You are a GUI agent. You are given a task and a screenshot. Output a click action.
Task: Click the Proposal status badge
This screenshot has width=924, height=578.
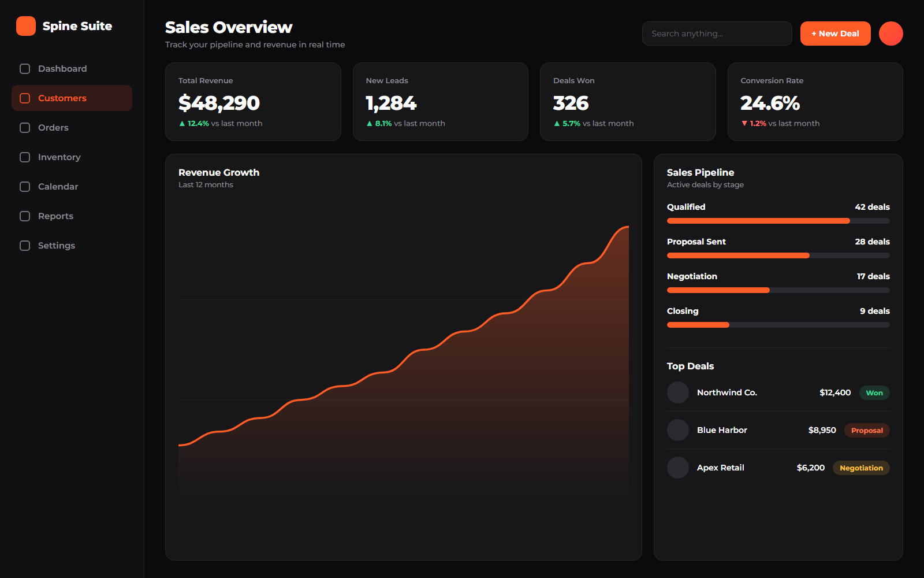867,431
